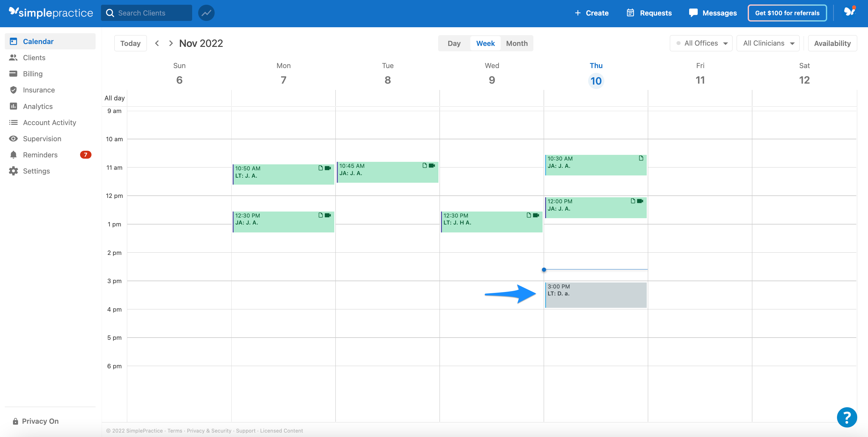This screenshot has height=437, width=868.
Task: Switch to the Month tab
Action: coord(517,43)
